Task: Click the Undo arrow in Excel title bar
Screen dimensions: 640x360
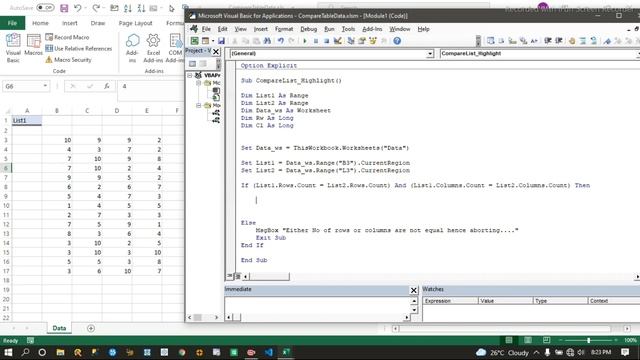Action: (x=78, y=8)
